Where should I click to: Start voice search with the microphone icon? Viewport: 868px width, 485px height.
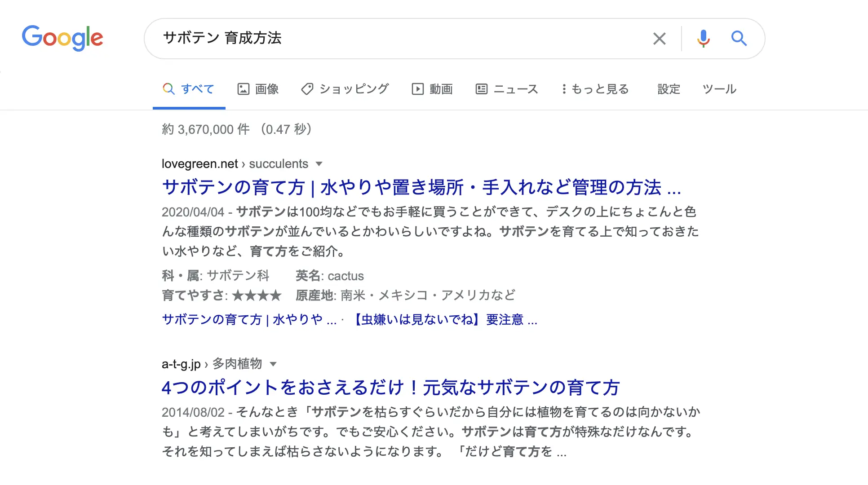point(703,39)
